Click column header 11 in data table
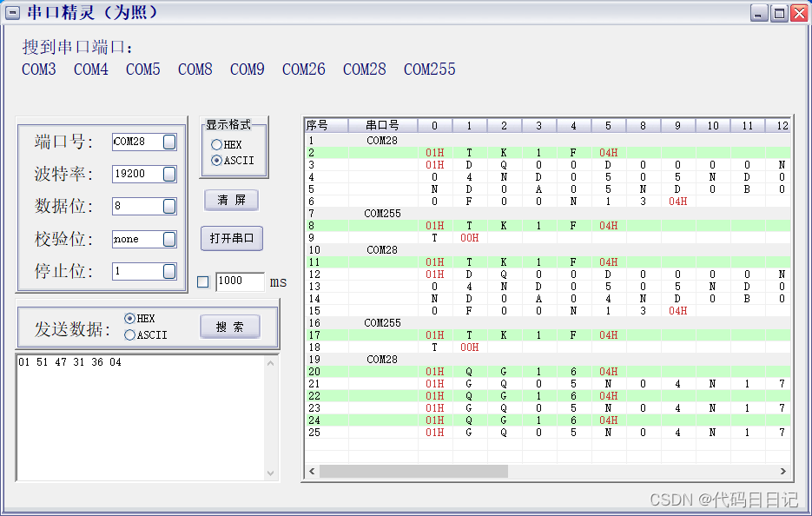Screen dimensions: 812x516 click(747, 125)
